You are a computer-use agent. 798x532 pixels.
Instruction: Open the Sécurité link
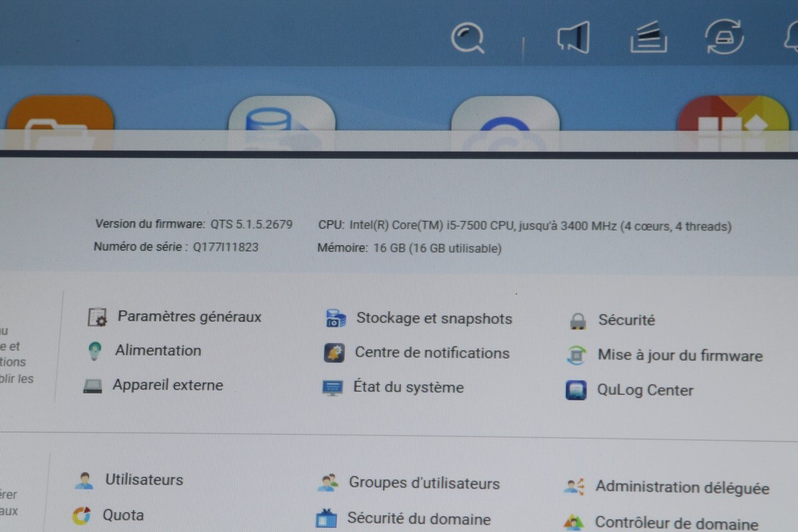point(626,320)
